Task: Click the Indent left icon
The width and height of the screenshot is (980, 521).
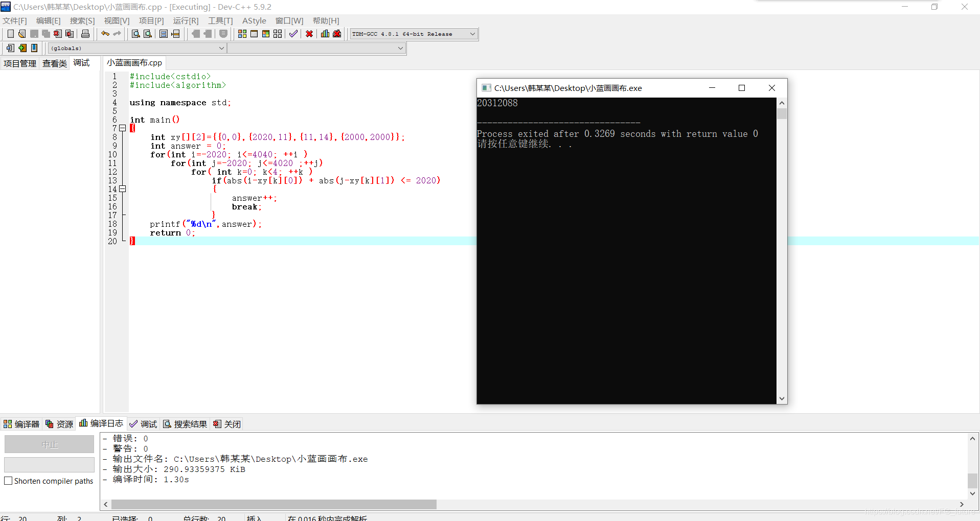Action: pos(195,34)
